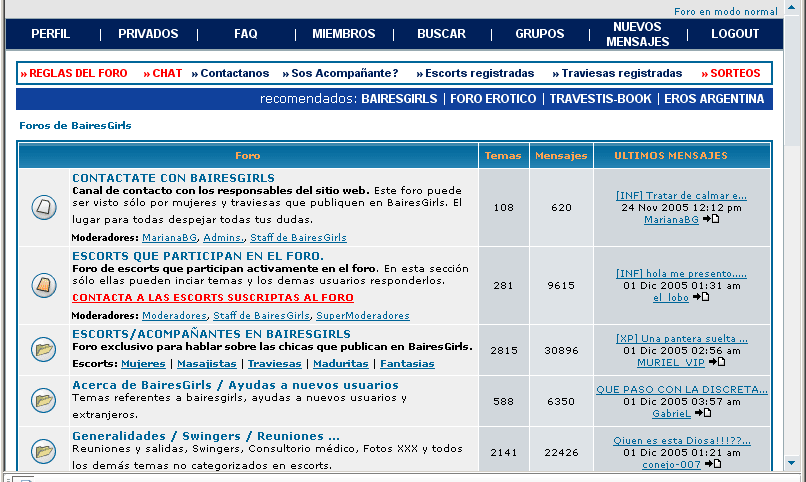Click the last-post arrow icon next to MarianaBG
The height and width of the screenshot is (482, 806).
tap(711, 219)
